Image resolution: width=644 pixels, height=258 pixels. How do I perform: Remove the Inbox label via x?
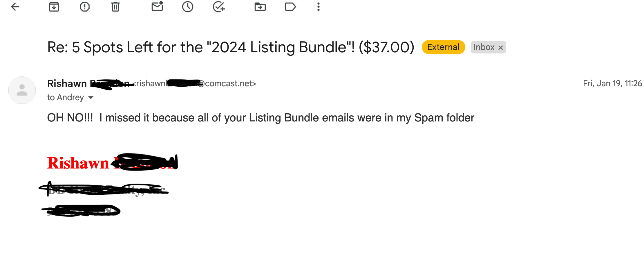pos(501,48)
